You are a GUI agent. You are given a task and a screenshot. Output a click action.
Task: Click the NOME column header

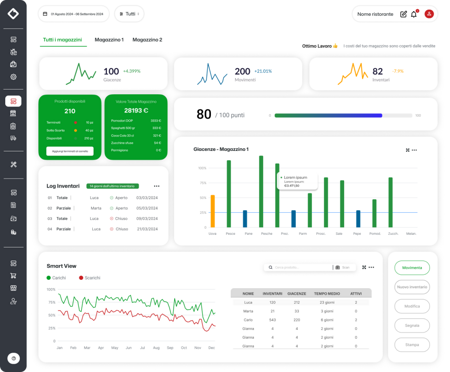(x=248, y=294)
